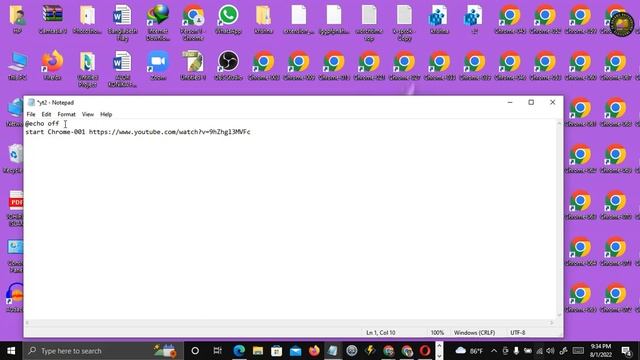Select the OBS Studio desktop shortcut
Image resolution: width=640 pixels, height=360 pixels.
228,65
